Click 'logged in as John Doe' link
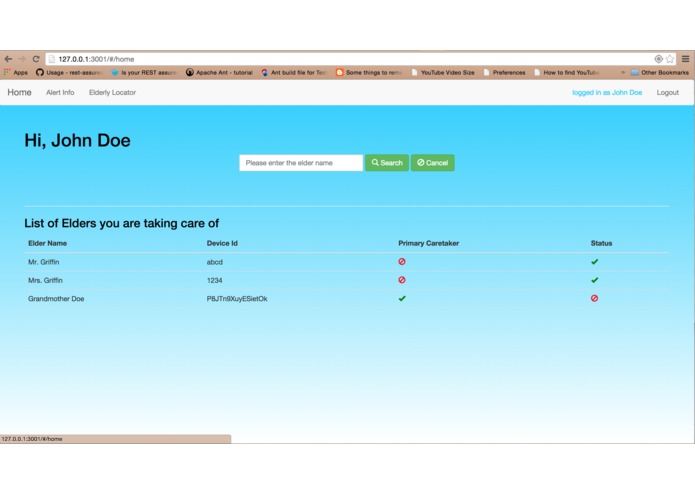The width and height of the screenshot is (695, 494). [607, 92]
